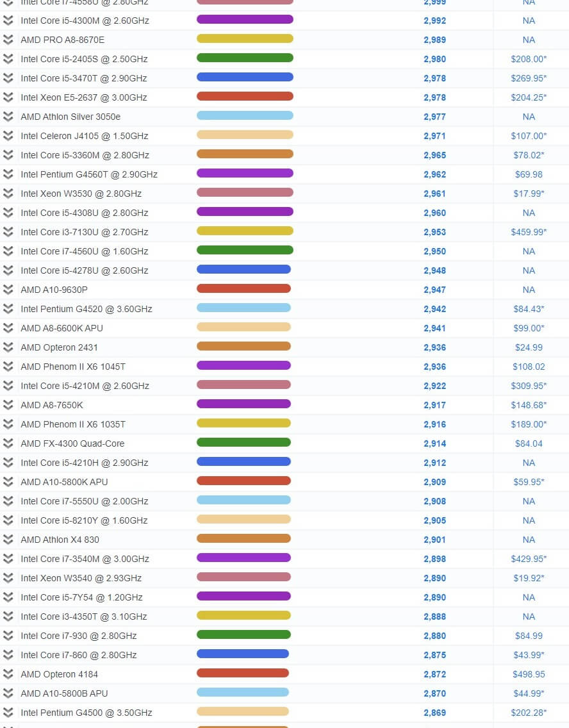Open Intel Core i3-4350T @ 3.10GHz link
This screenshot has width=569, height=728.
tap(83, 616)
